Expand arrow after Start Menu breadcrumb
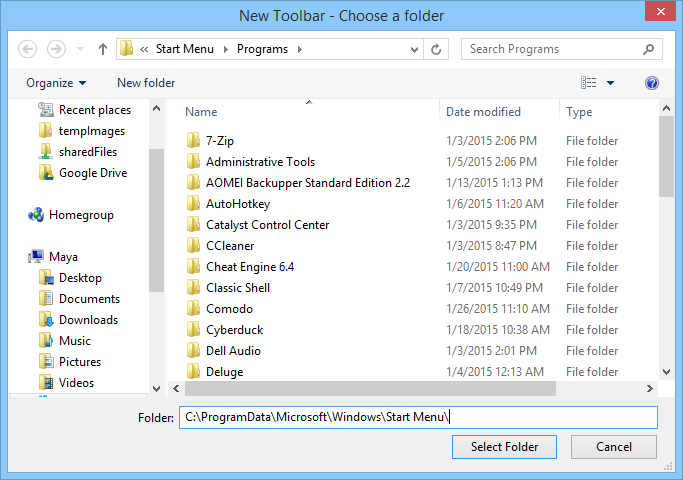The height and width of the screenshot is (480, 683). (x=226, y=49)
